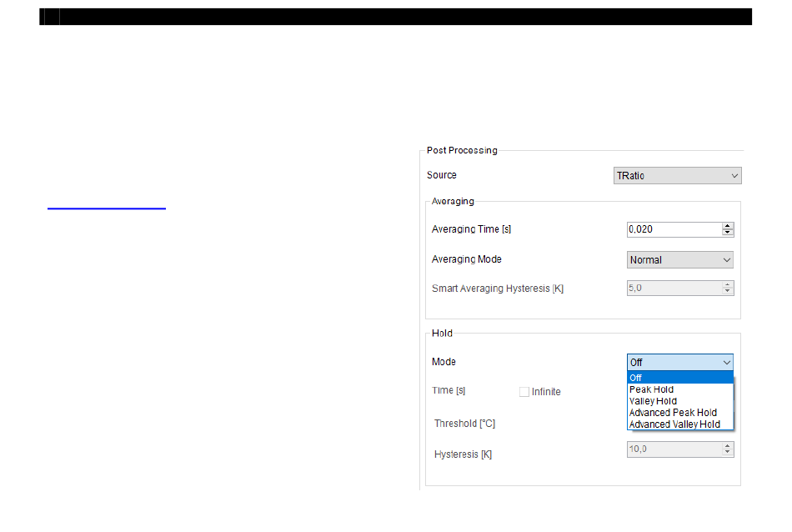Decrease Smart Averaging Hysteresis value
Screen dimensions: 792x532
727,292
